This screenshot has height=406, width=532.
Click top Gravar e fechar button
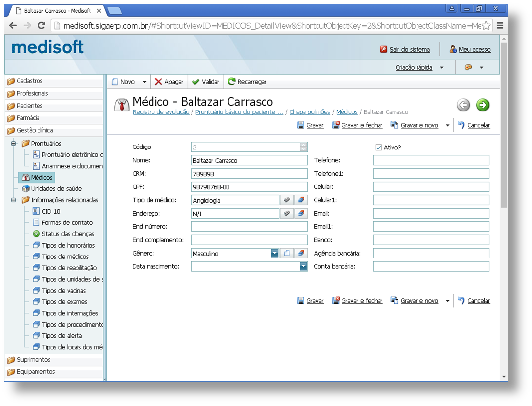point(357,125)
